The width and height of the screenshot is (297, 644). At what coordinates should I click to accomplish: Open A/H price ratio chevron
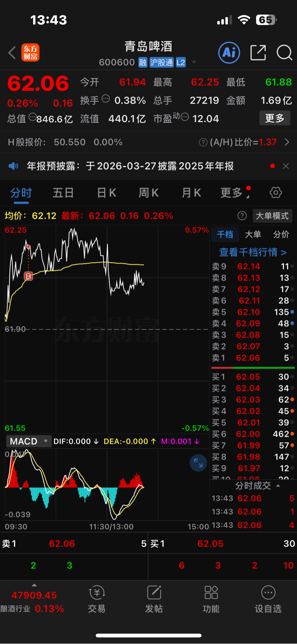coord(287,142)
